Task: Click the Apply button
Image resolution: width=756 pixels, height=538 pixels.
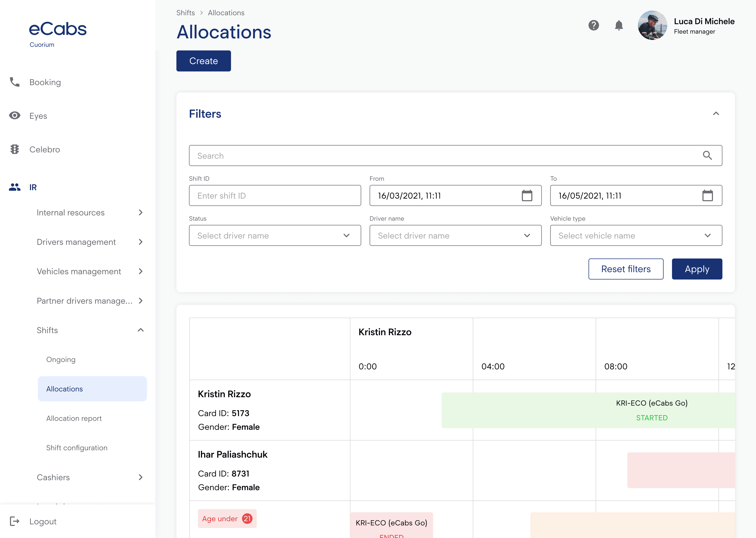Action: coord(697,269)
